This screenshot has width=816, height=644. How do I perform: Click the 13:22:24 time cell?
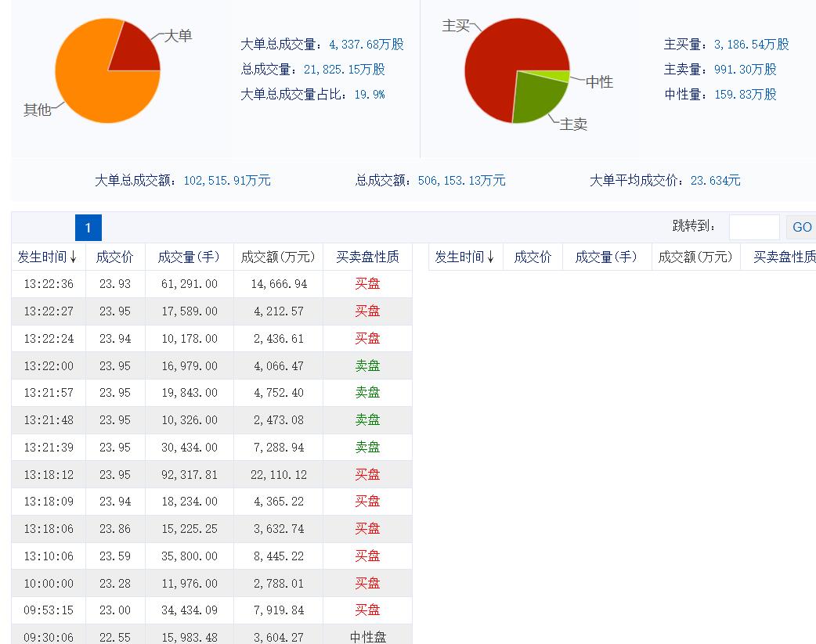point(49,339)
